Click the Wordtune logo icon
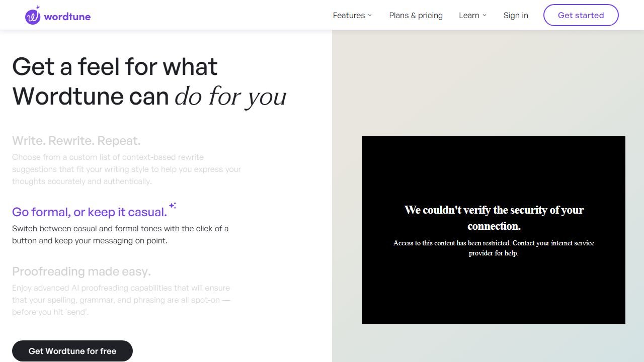Viewport: 644px width, 362px height. tap(33, 16)
